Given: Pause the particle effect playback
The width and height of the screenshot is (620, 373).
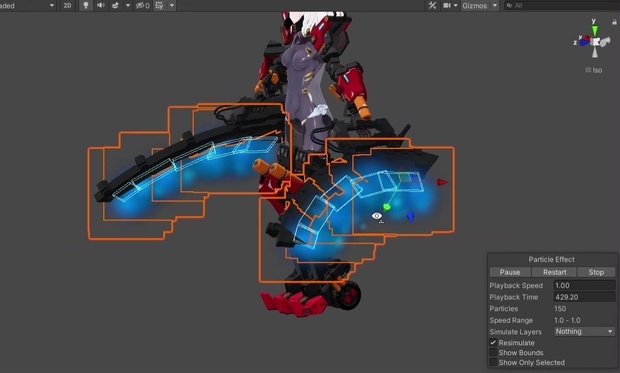Looking at the screenshot, I should [x=510, y=272].
